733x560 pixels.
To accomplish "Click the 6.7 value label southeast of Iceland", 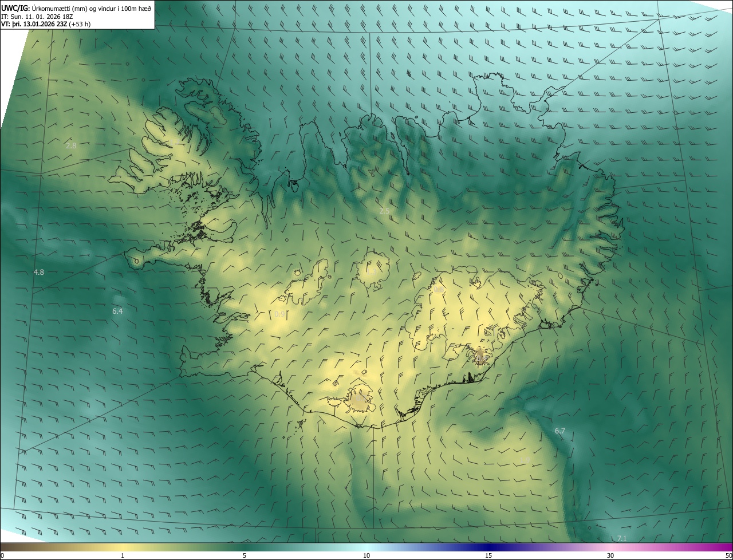I will pos(560,431).
